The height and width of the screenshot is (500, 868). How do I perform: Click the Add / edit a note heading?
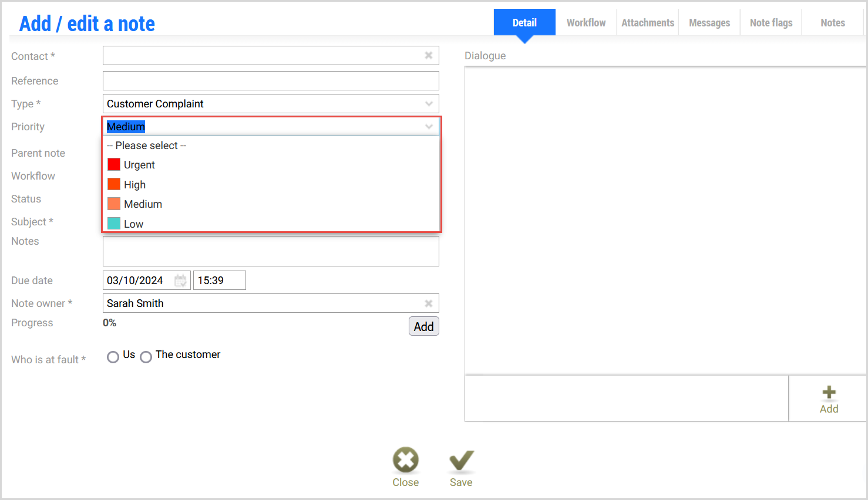pyautogui.click(x=87, y=23)
